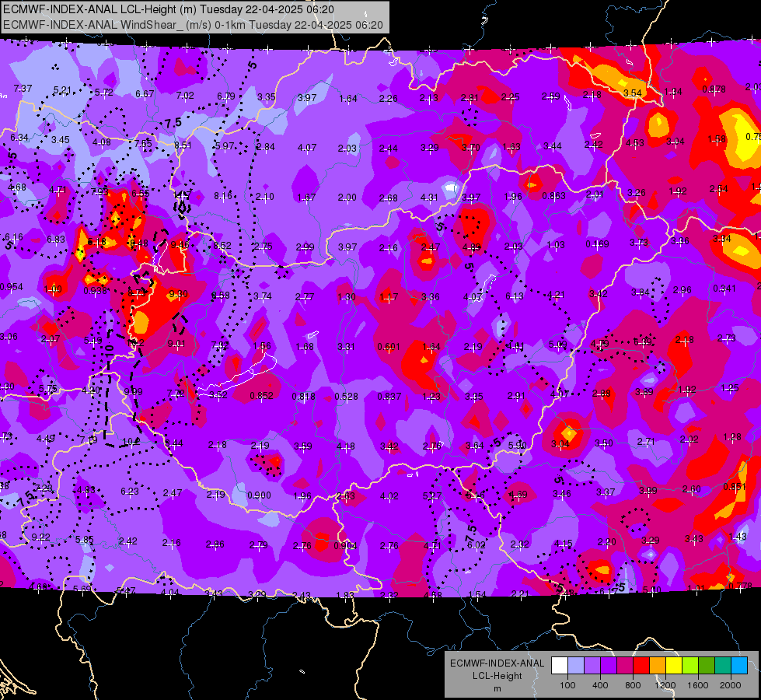Image resolution: width=761 pixels, height=700 pixels.
Task: Click the legend tick label 1200
Action: 665,685
